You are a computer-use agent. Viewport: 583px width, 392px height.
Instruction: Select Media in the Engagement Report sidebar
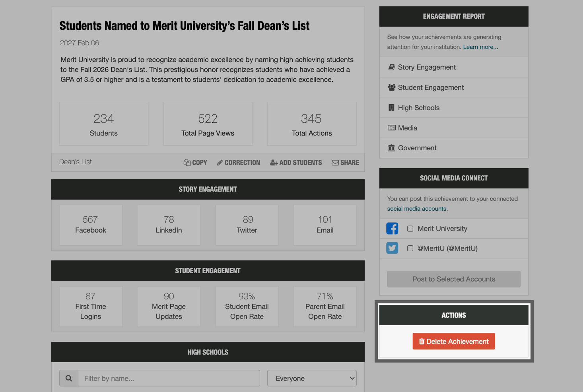click(407, 128)
